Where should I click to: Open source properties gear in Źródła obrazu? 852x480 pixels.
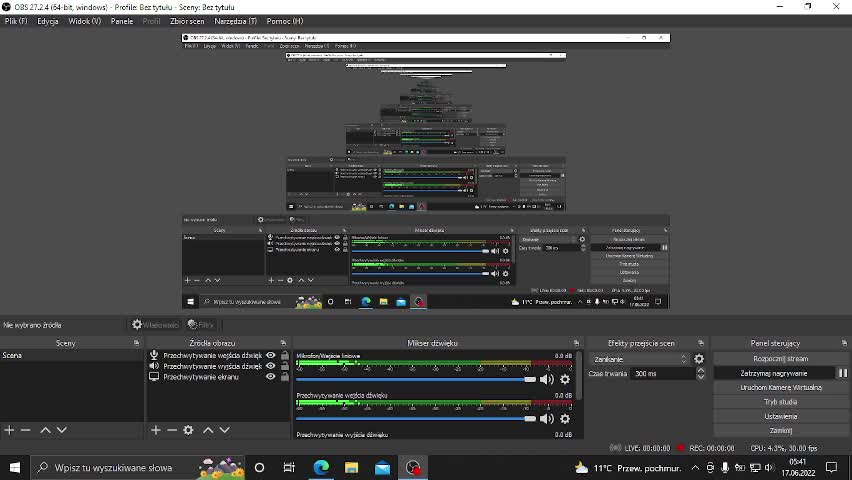188,430
